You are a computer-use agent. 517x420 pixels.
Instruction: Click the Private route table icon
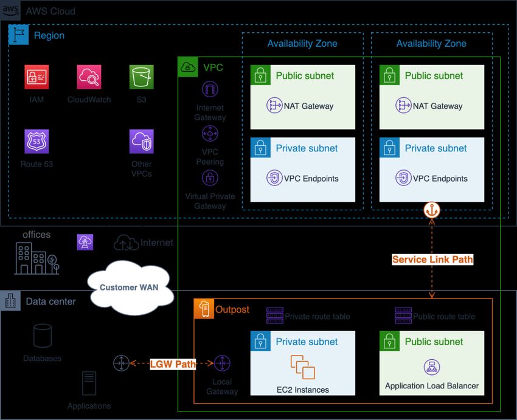click(x=275, y=315)
